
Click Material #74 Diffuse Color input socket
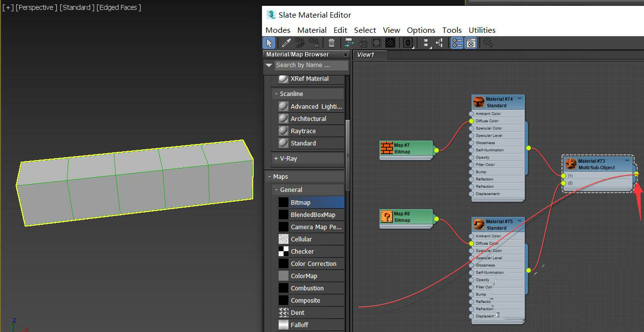tap(471, 121)
